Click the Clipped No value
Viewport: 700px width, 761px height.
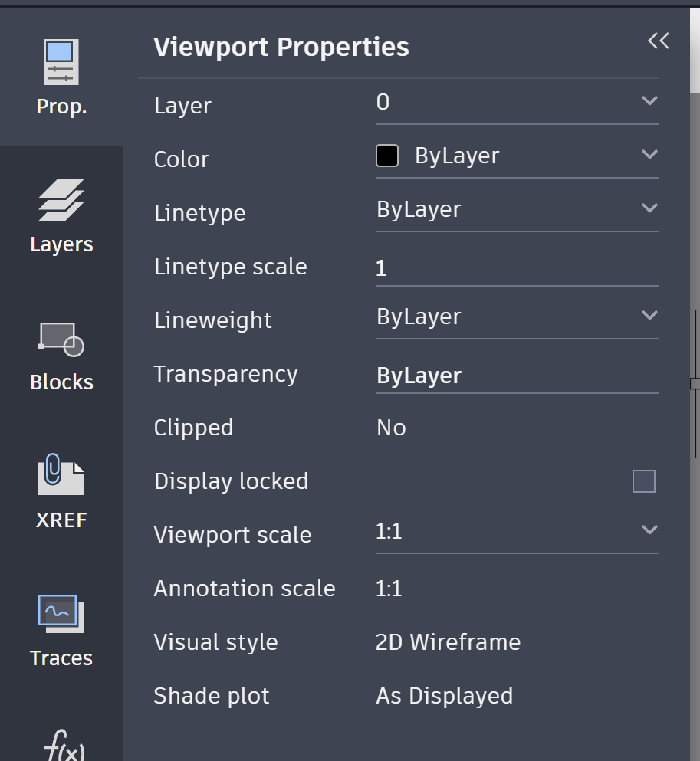click(391, 428)
